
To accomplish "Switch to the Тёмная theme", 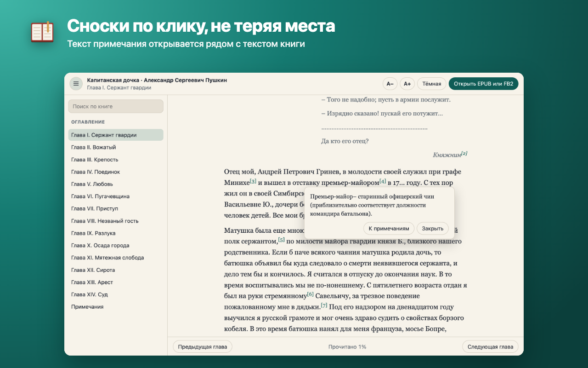I will pyautogui.click(x=431, y=84).
